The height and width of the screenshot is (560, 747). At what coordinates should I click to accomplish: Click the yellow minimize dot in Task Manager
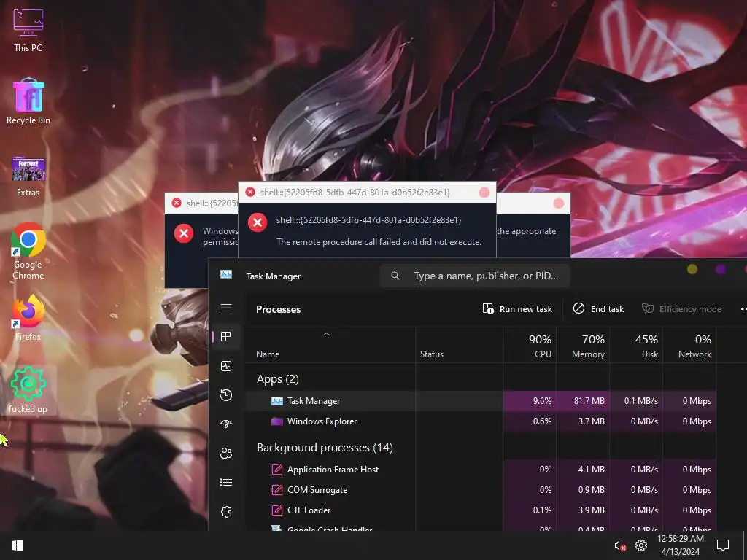click(x=692, y=270)
